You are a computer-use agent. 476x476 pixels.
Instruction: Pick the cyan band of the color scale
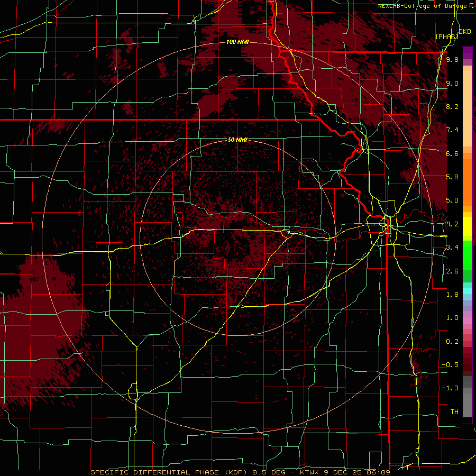tap(467, 291)
